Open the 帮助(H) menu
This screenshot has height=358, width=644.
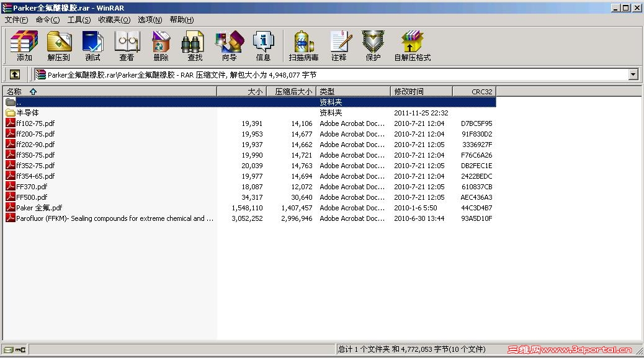coord(182,20)
